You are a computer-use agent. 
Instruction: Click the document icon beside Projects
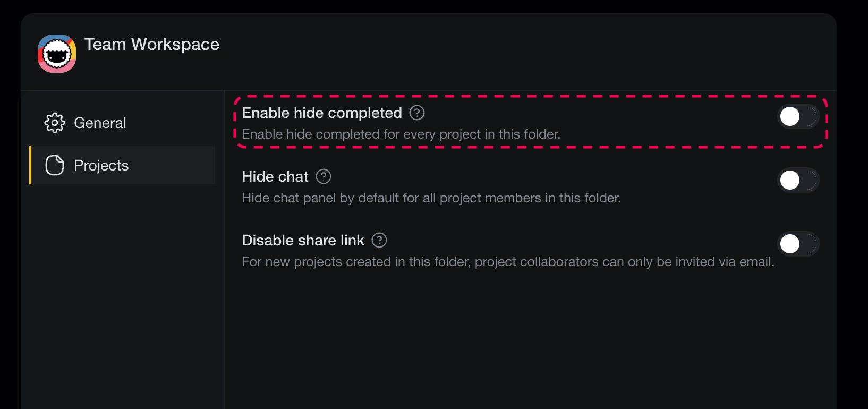coord(54,165)
